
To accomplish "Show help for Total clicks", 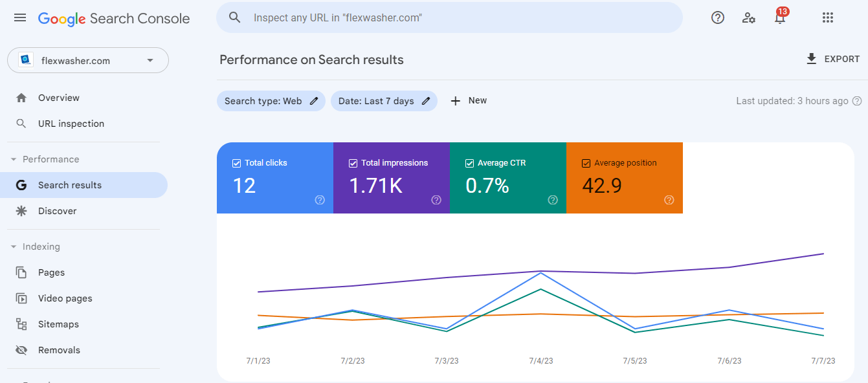I will point(320,200).
